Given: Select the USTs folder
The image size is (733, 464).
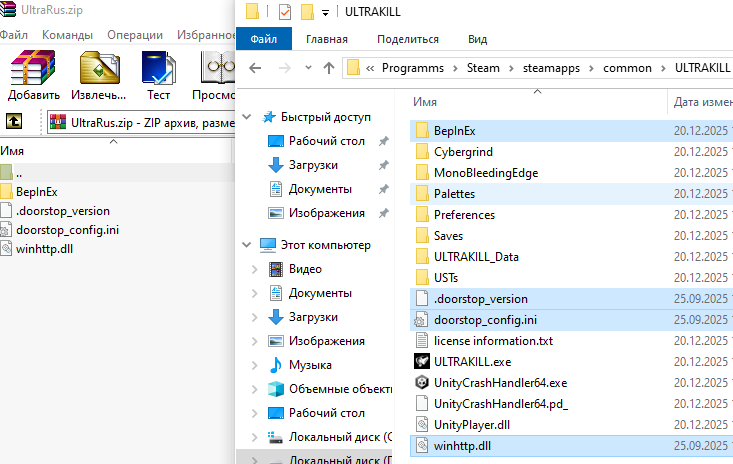Looking at the screenshot, I should [x=446, y=278].
